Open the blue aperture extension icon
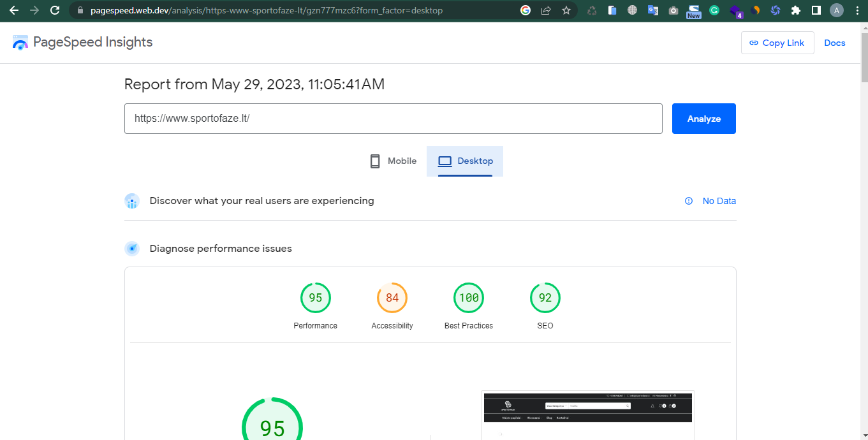The width and height of the screenshot is (868, 440). pos(776,10)
